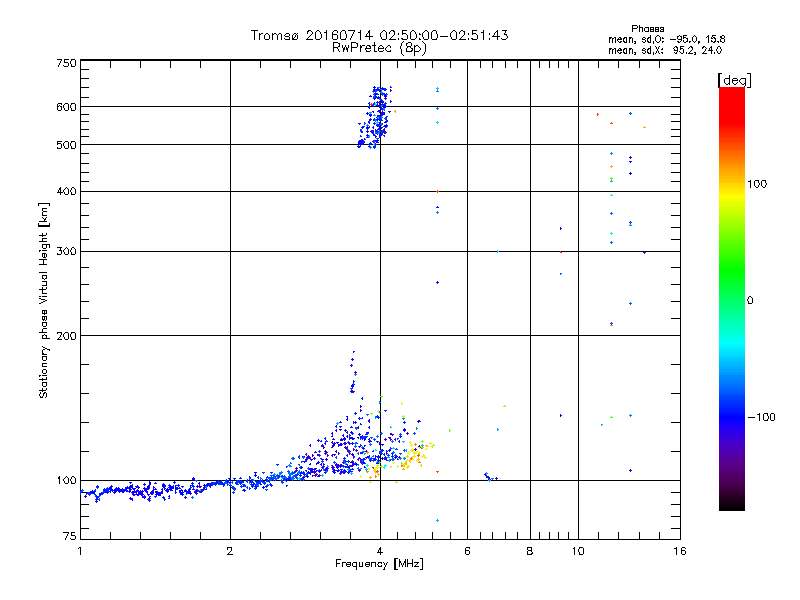Image resolution: width=800 pixels, height=600 pixels.
Task: Click the '[deg]' colorbar unit label
Action: (734, 80)
